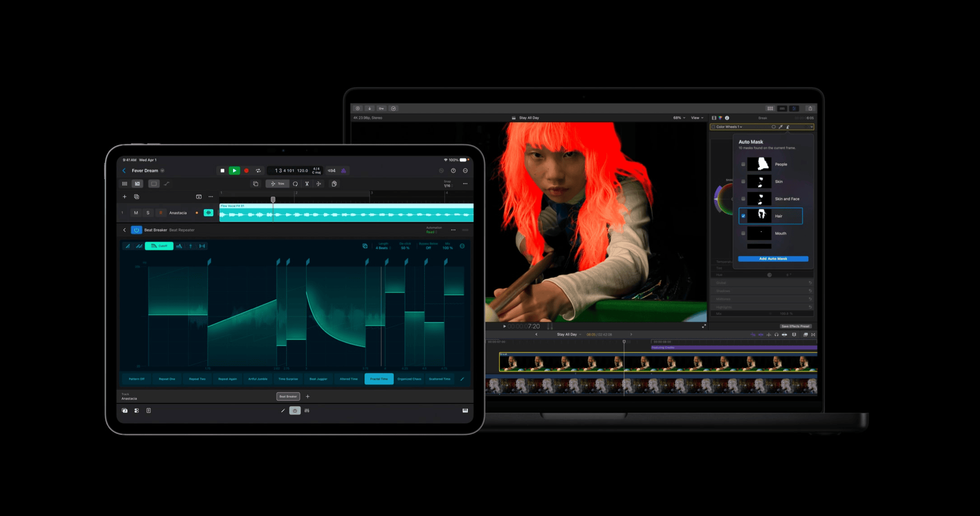980x516 pixels.
Task: Click Save Effects Preset in Final Cut
Action: (796, 326)
